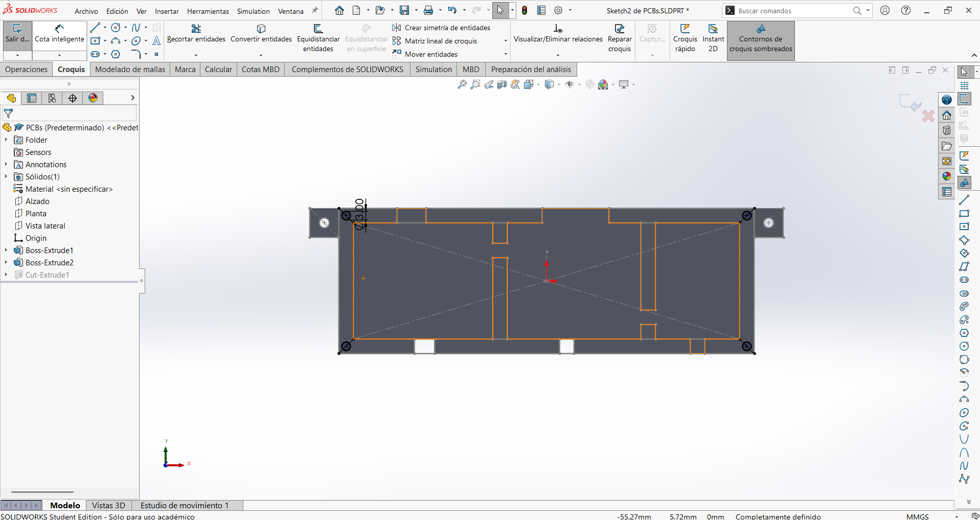Click Convertir entidades
This screenshot has width=980, height=520.
point(261,34)
